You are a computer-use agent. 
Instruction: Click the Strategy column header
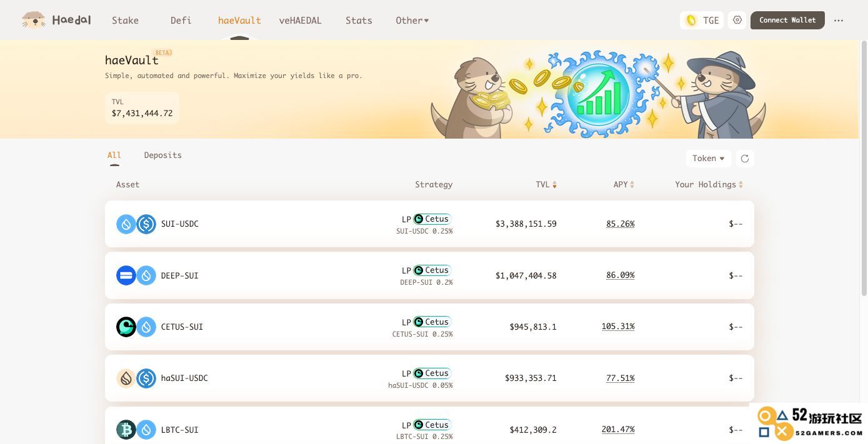[x=434, y=185]
